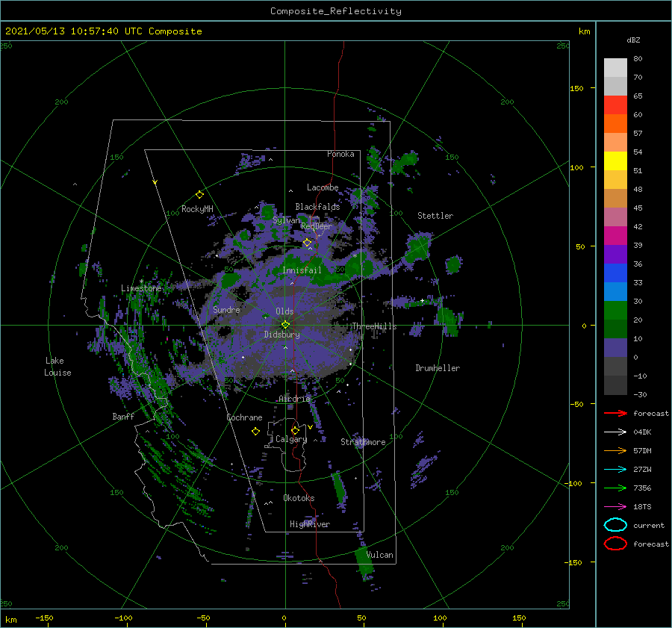Click the bright green swatch between 30 and 20

[x=615, y=311]
